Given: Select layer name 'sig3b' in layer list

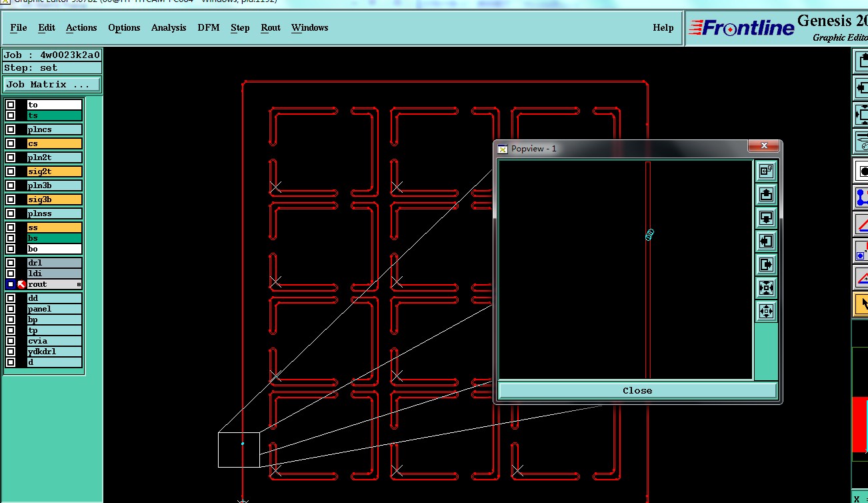Looking at the screenshot, I should pyautogui.click(x=54, y=199).
